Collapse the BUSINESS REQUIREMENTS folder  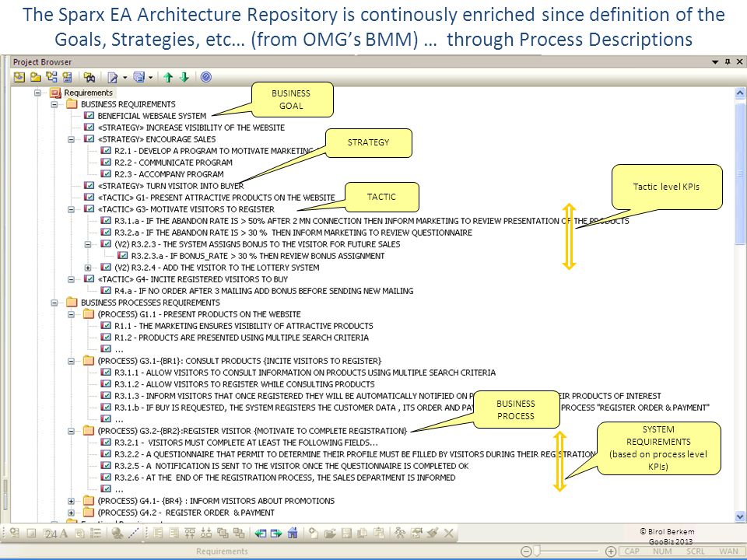54,104
